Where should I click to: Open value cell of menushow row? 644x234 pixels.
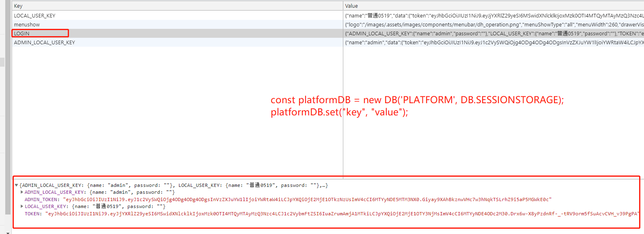click(493, 24)
